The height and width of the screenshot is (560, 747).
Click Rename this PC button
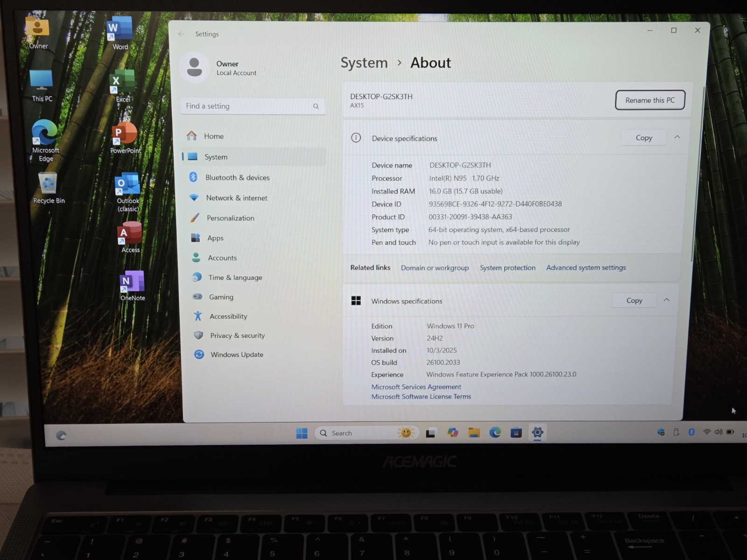(x=650, y=100)
